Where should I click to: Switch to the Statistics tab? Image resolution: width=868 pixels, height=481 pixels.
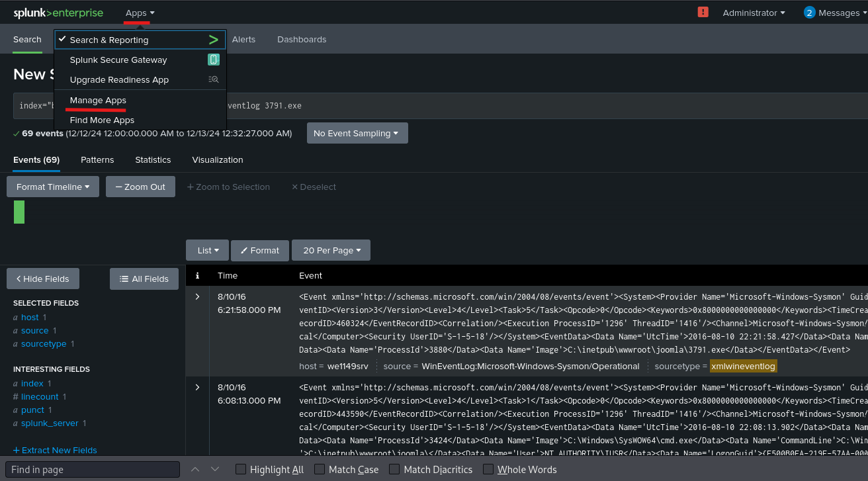click(x=153, y=159)
